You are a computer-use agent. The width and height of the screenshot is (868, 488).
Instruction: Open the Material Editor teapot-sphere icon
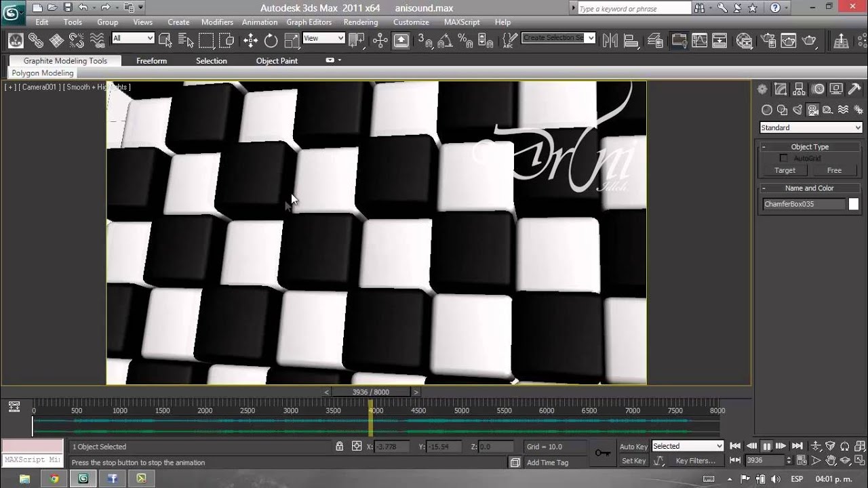(x=745, y=40)
